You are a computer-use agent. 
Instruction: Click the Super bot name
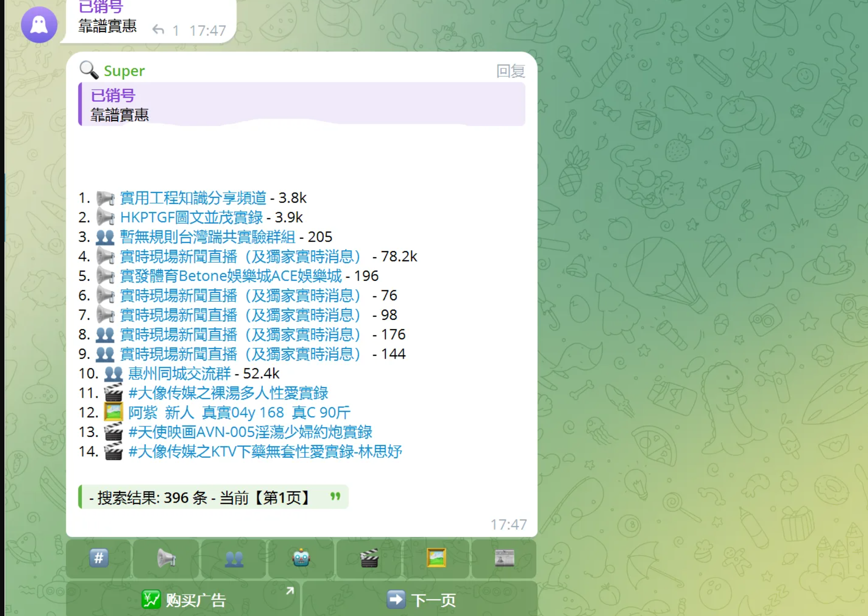point(124,71)
